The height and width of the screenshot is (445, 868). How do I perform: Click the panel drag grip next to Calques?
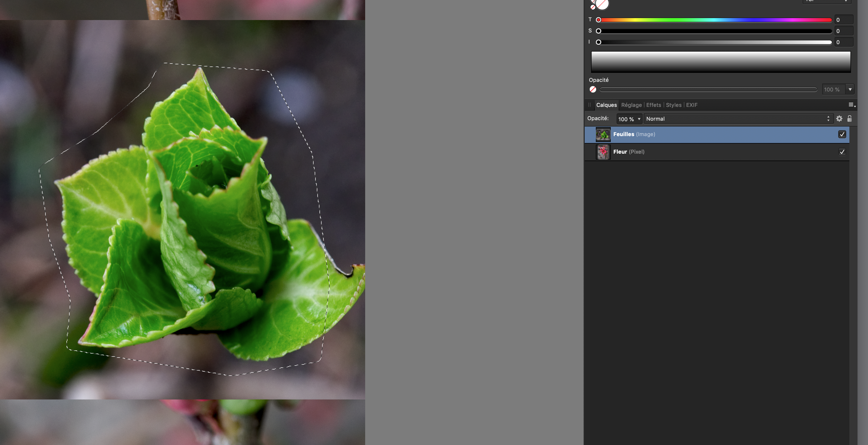[x=589, y=105]
